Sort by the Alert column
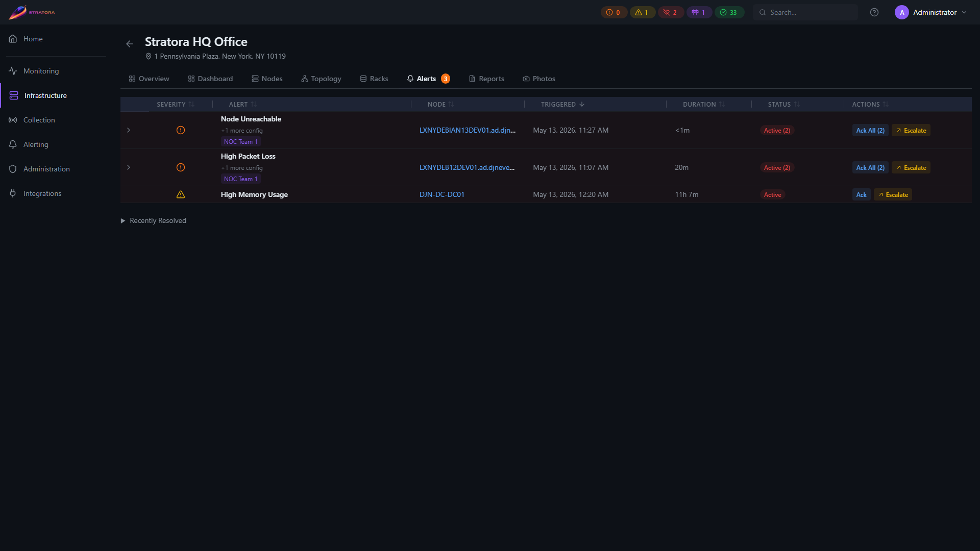This screenshot has height=551, width=980. (x=242, y=104)
